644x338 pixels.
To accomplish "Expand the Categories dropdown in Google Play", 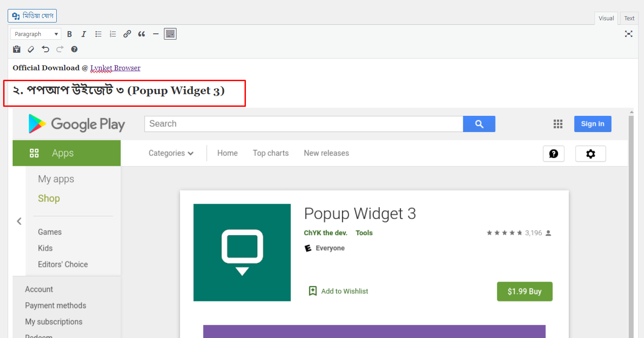I will click(171, 153).
